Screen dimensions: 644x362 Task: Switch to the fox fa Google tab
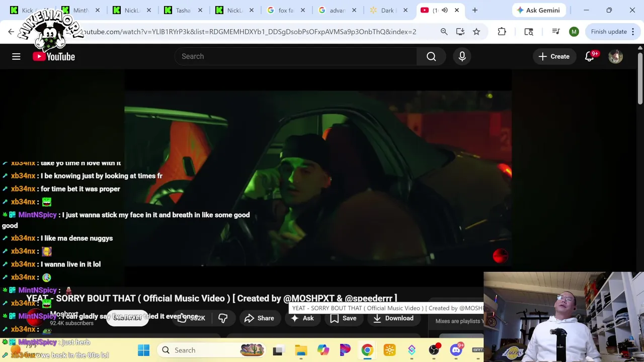pos(286,10)
